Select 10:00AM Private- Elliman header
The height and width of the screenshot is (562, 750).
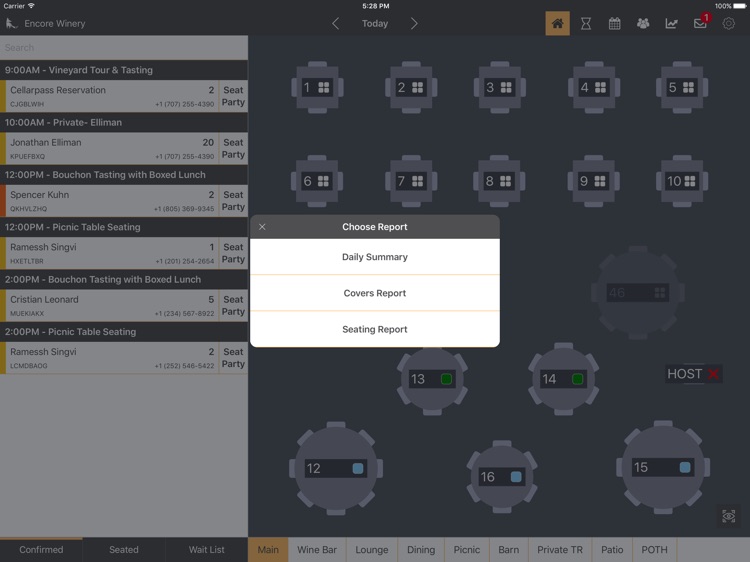point(124,122)
